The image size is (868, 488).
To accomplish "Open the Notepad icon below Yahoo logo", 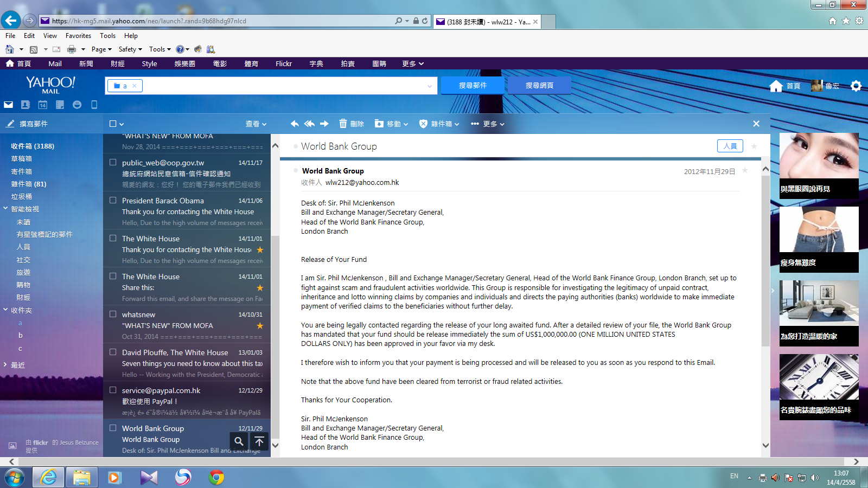I will tap(60, 105).
